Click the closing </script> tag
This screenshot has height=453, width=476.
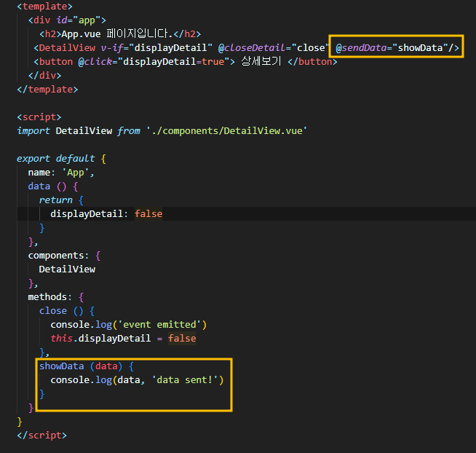point(42,436)
